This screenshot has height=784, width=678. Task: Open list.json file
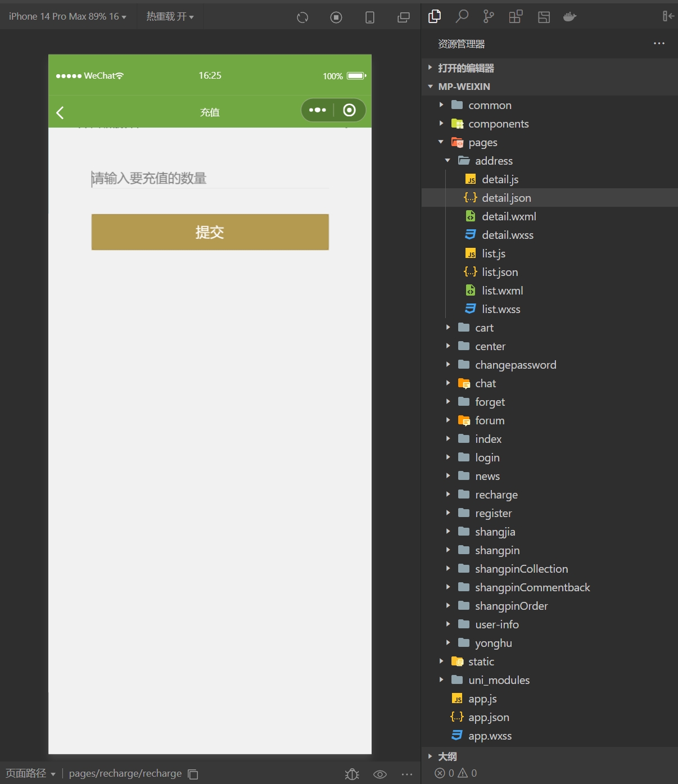[x=549, y=272]
